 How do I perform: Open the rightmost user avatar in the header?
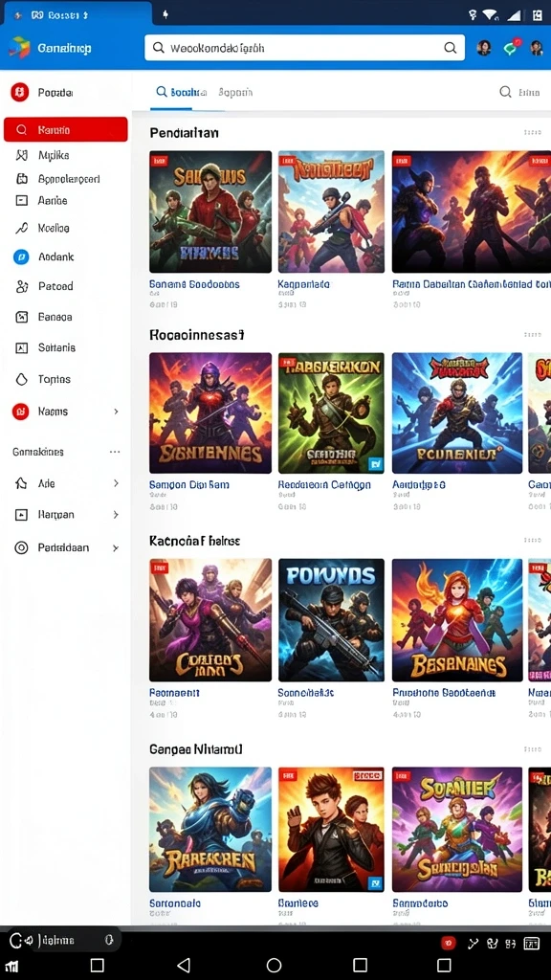[537, 48]
